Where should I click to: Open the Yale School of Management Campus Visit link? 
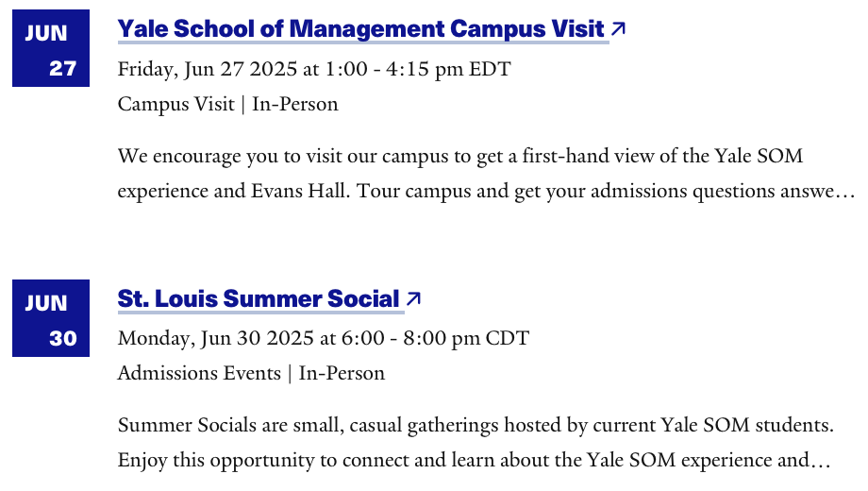click(361, 29)
